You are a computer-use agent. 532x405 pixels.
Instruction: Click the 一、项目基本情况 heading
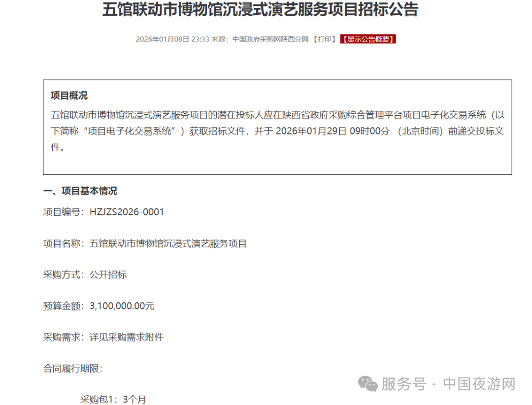point(80,191)
